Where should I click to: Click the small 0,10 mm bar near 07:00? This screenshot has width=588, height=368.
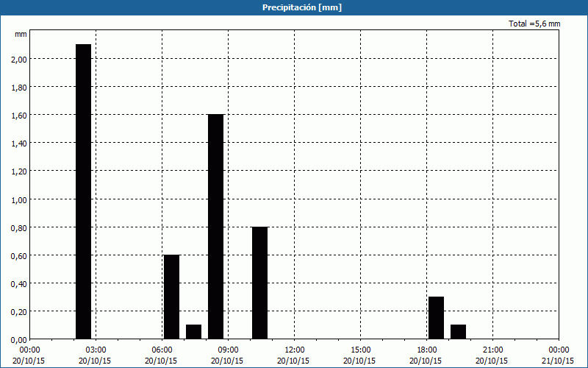(193, 332)
